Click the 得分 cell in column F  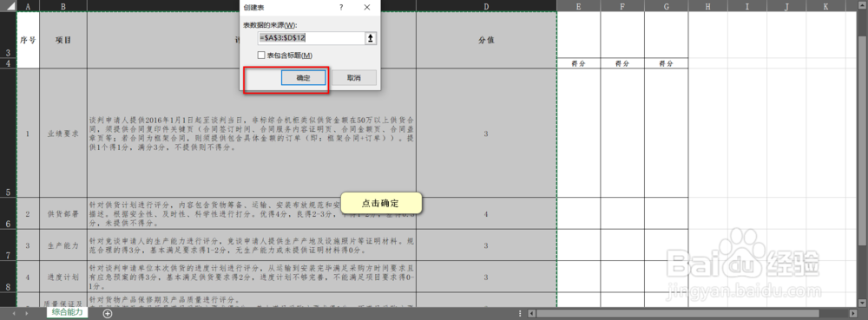622,63
